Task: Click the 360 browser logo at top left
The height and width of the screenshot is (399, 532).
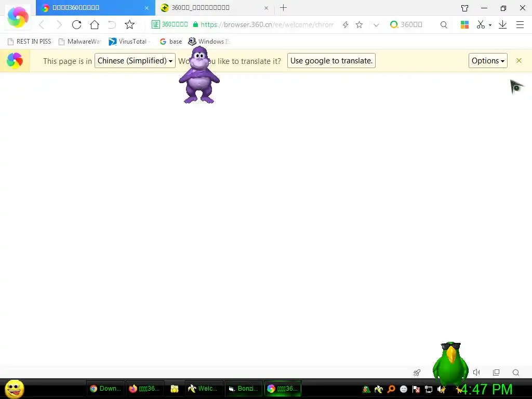Action: pyautogui.click(x=18, y=17)
